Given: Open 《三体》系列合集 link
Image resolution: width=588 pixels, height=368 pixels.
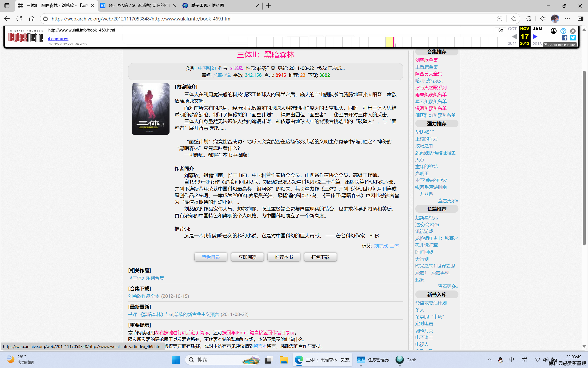Looking at the screenshot, I should [x=146, y=278].
